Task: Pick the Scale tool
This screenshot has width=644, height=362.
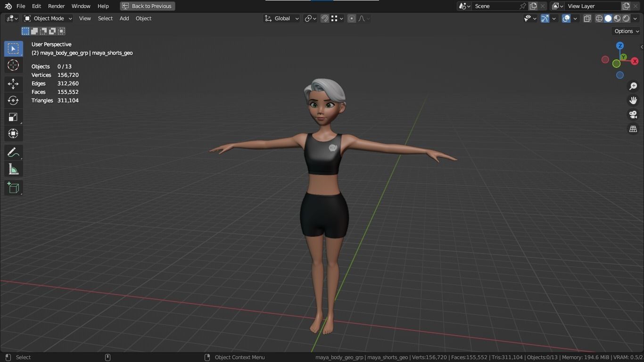Action: 13,117
